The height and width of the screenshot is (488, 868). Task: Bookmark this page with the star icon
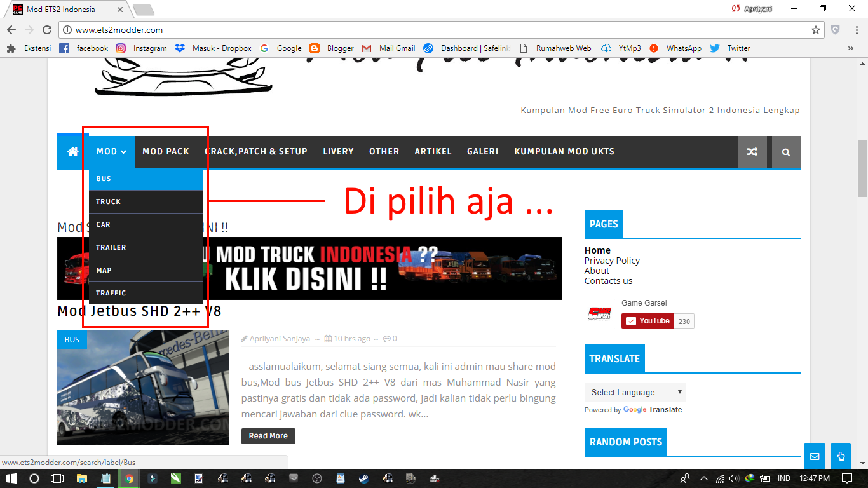[x=816, y=30]
